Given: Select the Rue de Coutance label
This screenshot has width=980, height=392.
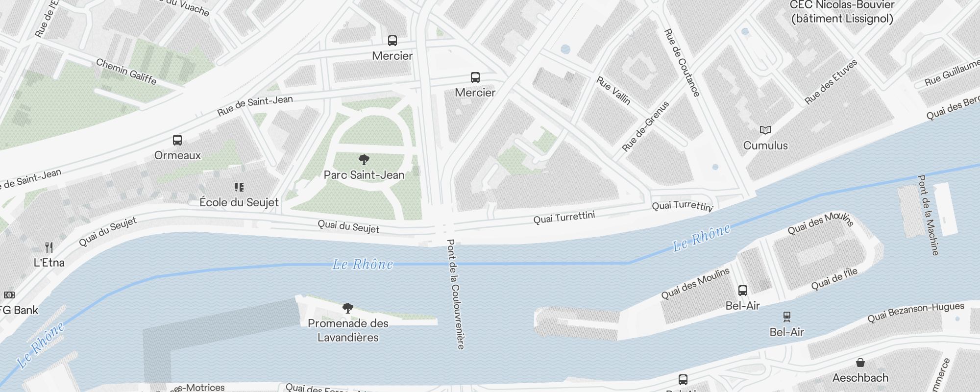Looking at the screenshot, I should pyautogui.click(x=682, y=62).
